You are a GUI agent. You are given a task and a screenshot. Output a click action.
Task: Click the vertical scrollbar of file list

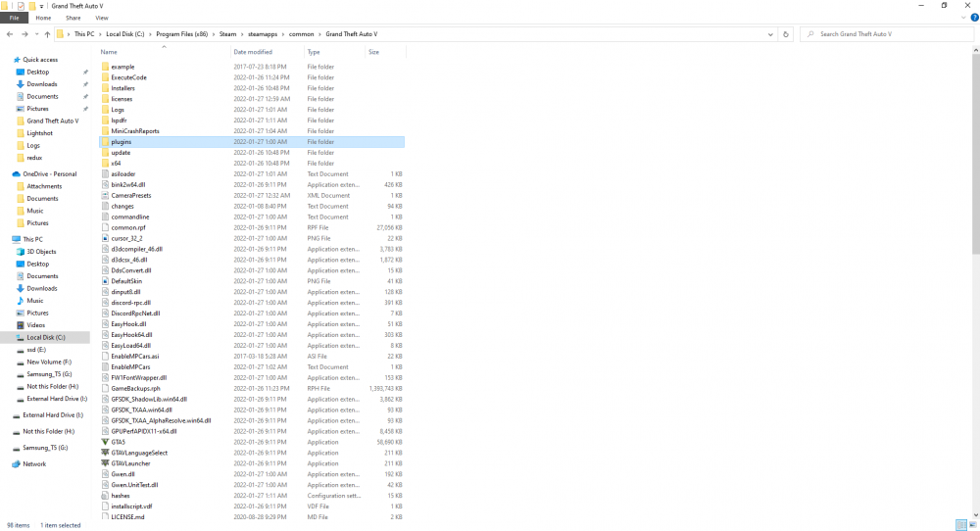click(976, 154)
